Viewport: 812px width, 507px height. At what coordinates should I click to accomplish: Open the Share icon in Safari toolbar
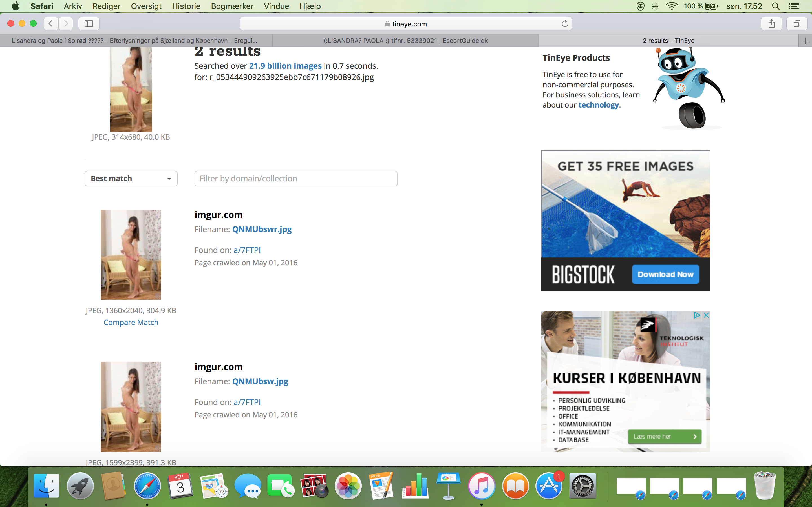coord(771,23)
